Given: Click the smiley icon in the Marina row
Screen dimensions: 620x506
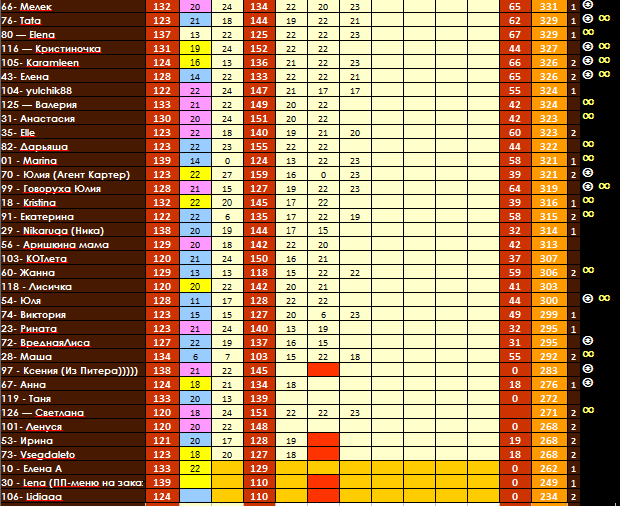Looking at the screenshot, I should (x=586, y=160).
